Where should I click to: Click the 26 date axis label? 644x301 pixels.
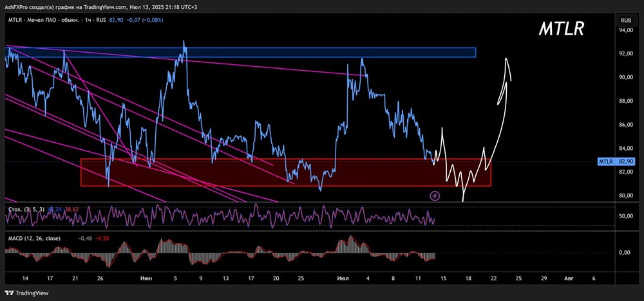pos(100,278)
